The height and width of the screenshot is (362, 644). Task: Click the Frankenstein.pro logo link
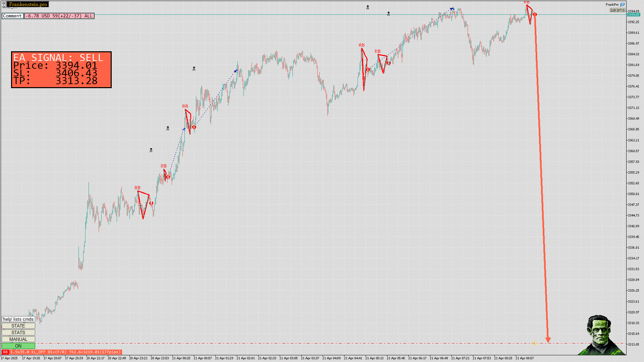[x=28, y=4]
